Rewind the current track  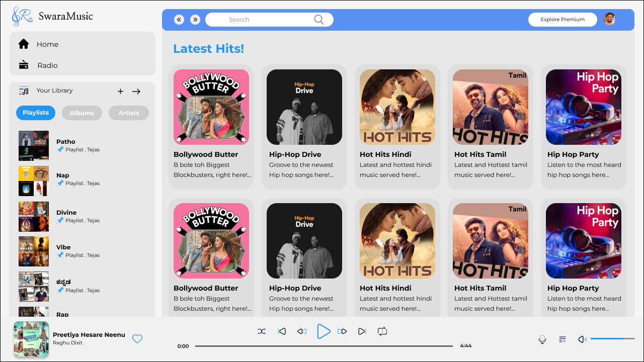click(x=302, y=331)
